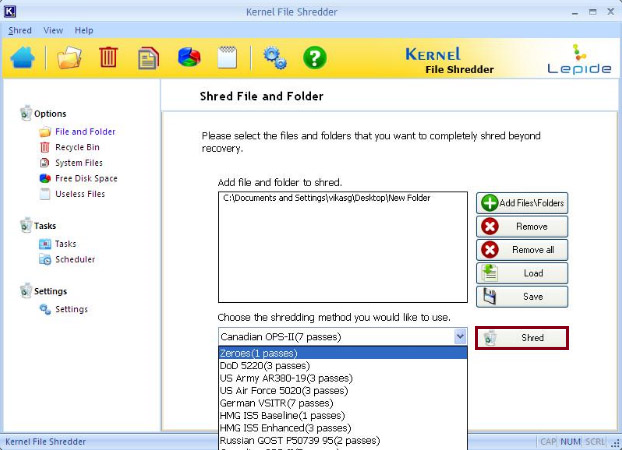This screenshot has width=622, height=450.
Task: Select File and Folder in Options sidebar
Action: (85, 132)
